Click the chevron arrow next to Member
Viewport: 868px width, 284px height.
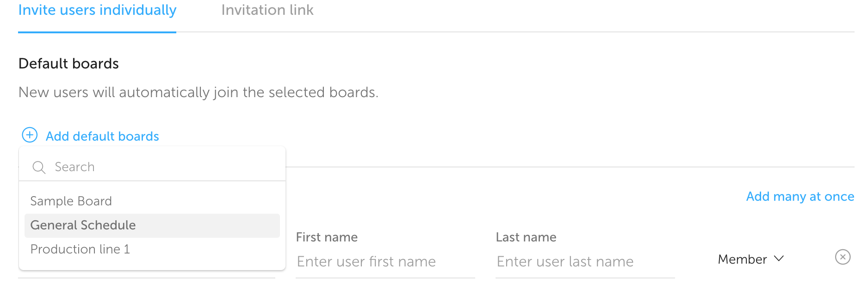point(779,259)
